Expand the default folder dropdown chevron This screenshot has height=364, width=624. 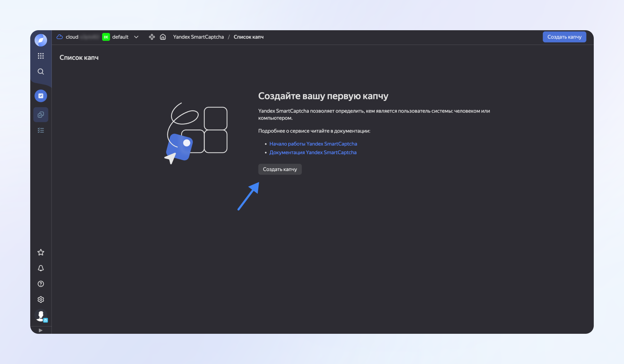pyautogui.click(x=136, y=37)
